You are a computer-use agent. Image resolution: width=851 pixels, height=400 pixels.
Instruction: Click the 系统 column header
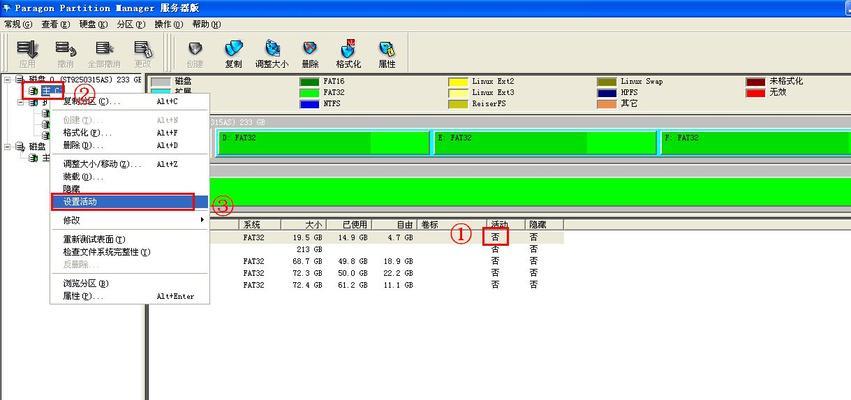[259, 224]
